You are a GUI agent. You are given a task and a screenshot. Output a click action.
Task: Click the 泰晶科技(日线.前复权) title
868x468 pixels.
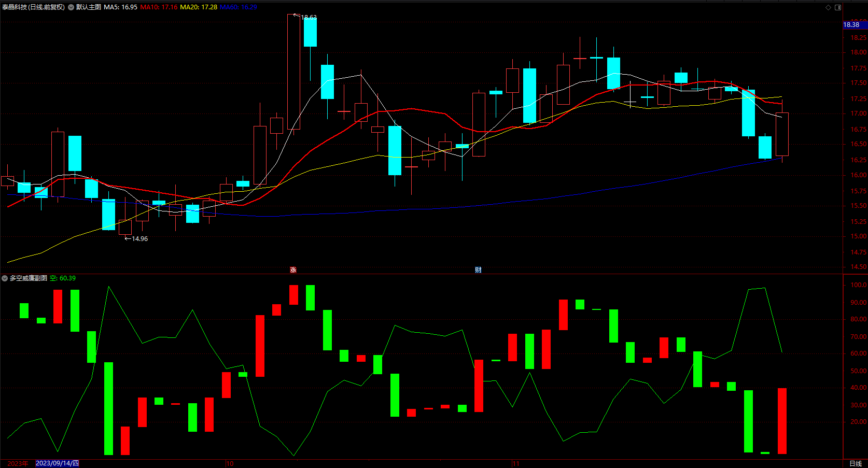click(x=33, y=7)
